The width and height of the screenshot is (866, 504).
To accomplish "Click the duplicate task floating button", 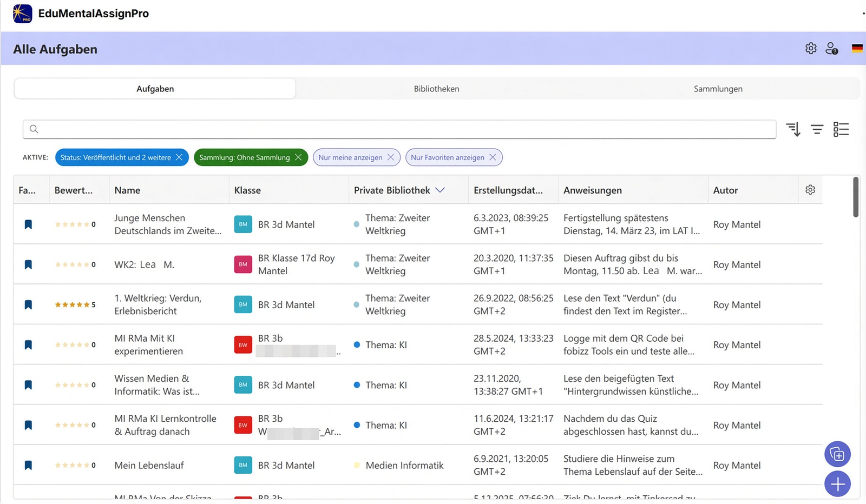I will [838, 454].
